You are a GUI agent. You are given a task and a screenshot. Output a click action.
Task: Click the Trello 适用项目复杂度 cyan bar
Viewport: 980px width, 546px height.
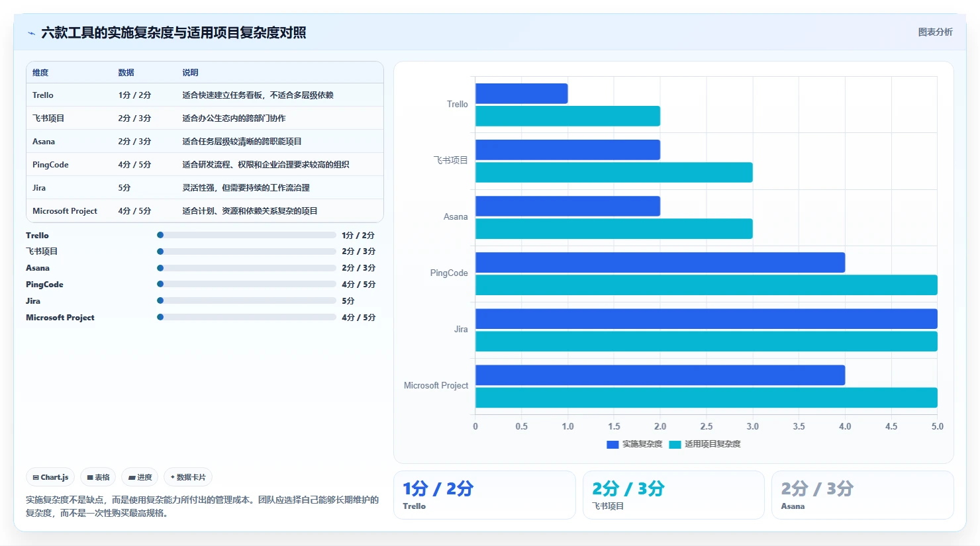click(x=568, y=116)
